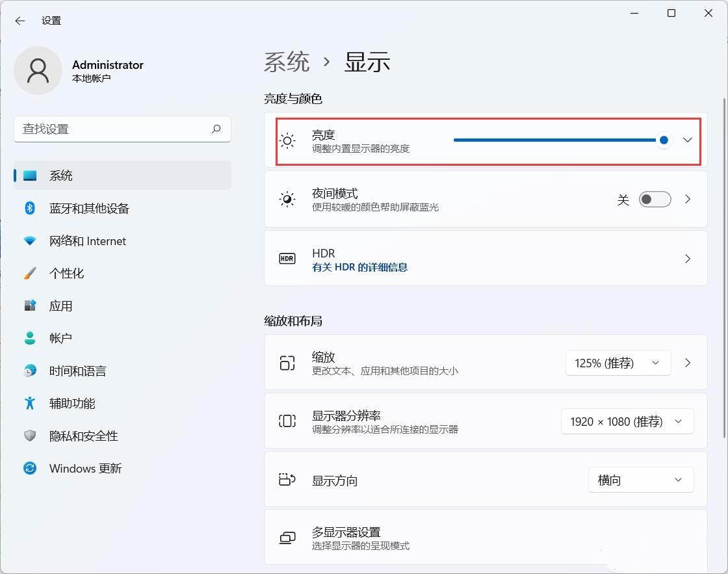
Task: Click 系统 in the breadcrumb header
Action: (x=287, y=62)
